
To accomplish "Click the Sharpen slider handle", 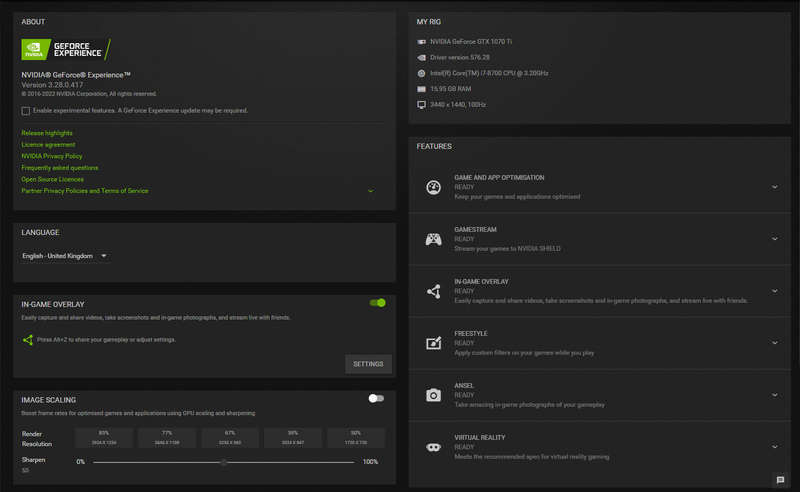I will coord(223,462).
